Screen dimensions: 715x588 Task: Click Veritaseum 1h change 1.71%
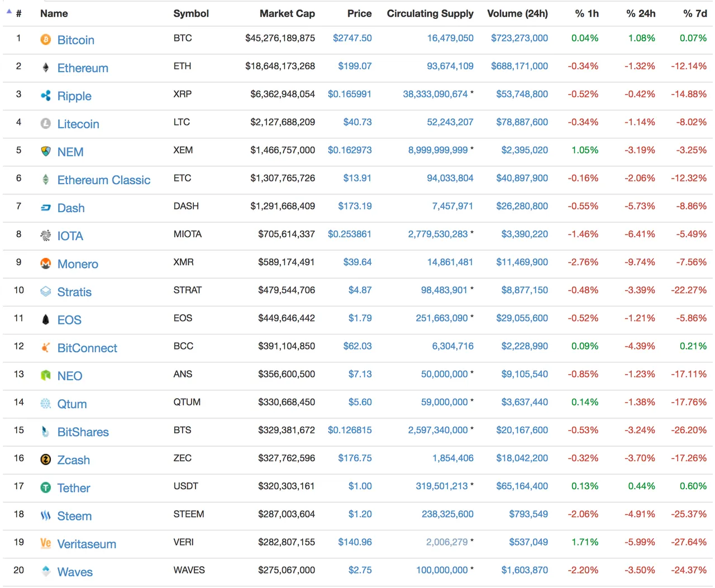[x=585, y=542]
